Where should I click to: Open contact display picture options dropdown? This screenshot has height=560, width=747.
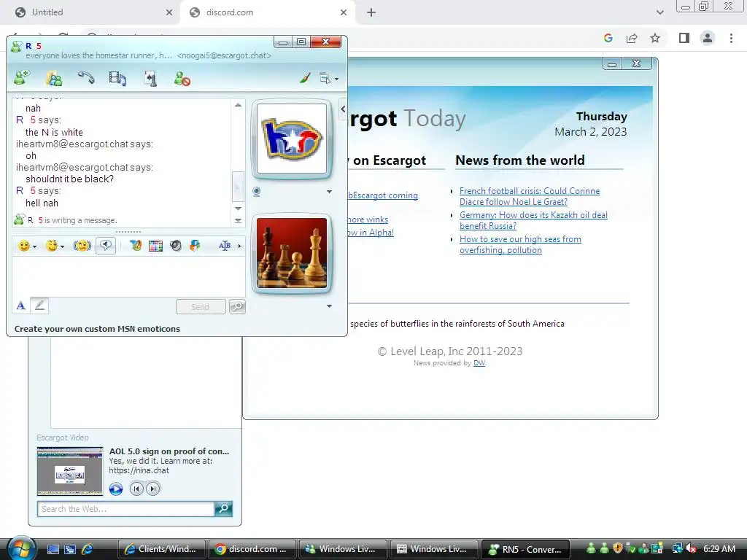pyautogui.click(x=329, y=192)
